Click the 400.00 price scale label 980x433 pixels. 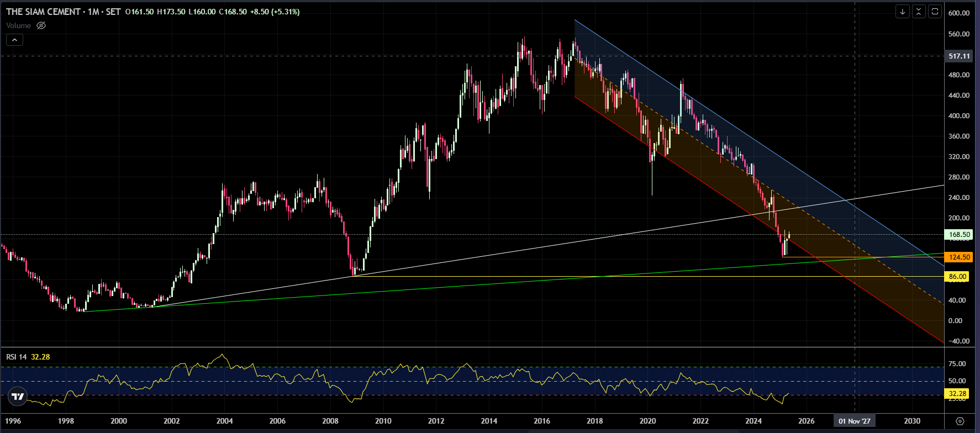click(x=958, y=116)
